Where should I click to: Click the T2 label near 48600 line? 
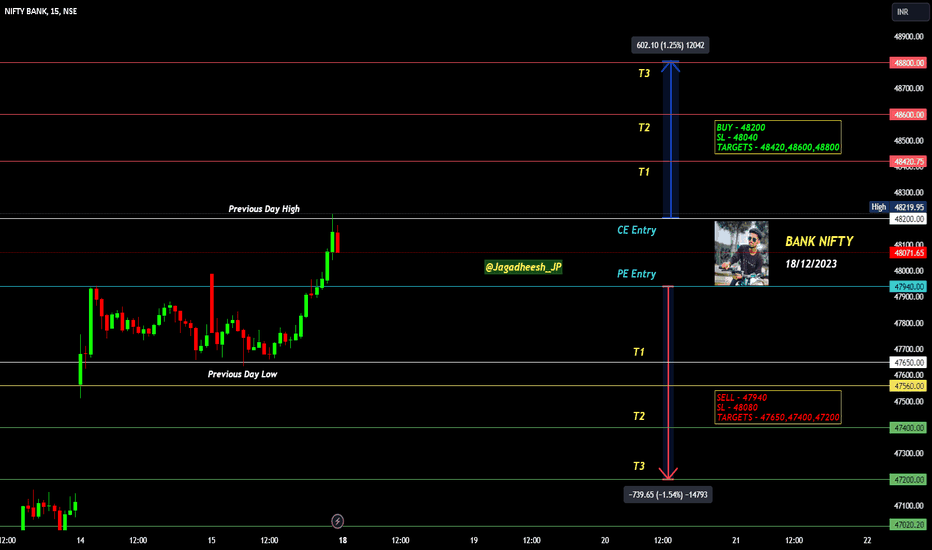(x=644, y=128)
